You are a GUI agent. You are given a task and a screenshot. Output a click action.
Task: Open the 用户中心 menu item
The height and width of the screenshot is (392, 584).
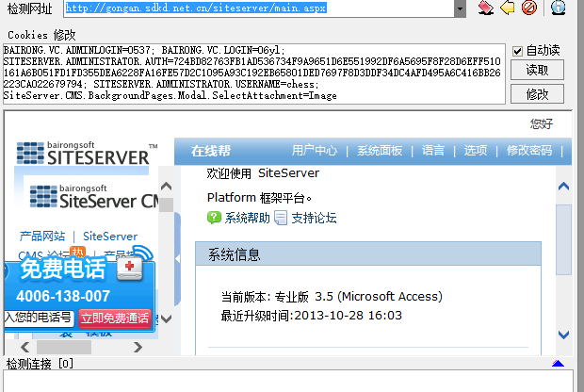pyautogui.click(x=315, y=151)
